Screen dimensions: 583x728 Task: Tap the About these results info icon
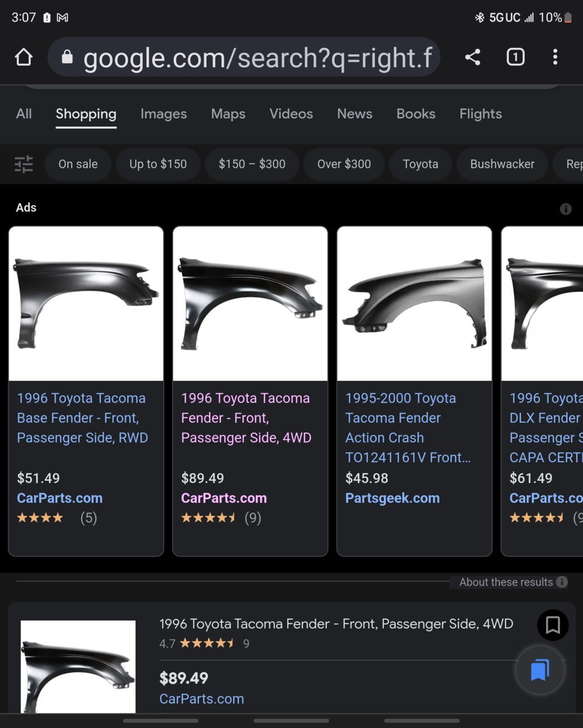(562, 582)
